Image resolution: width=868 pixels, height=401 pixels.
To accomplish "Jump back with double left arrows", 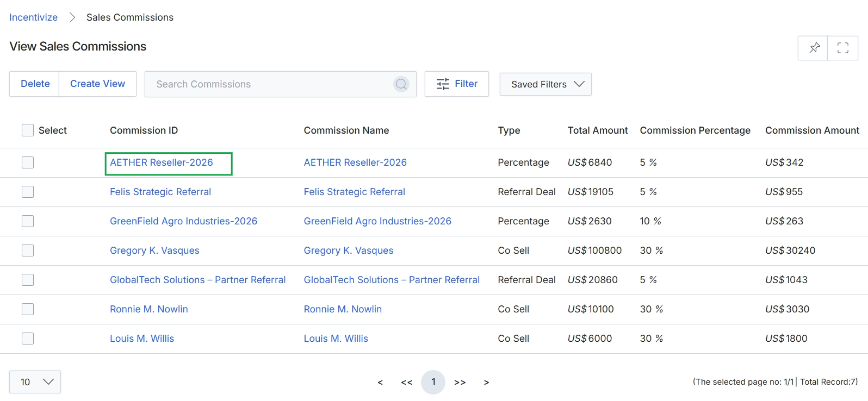I will tap(407, 383).
